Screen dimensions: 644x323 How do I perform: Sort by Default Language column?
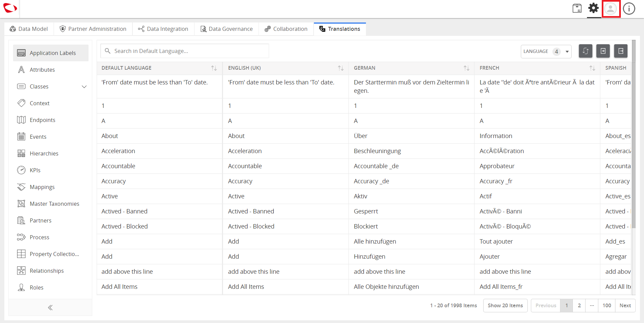pyautogui.click(x=214, y=68)
